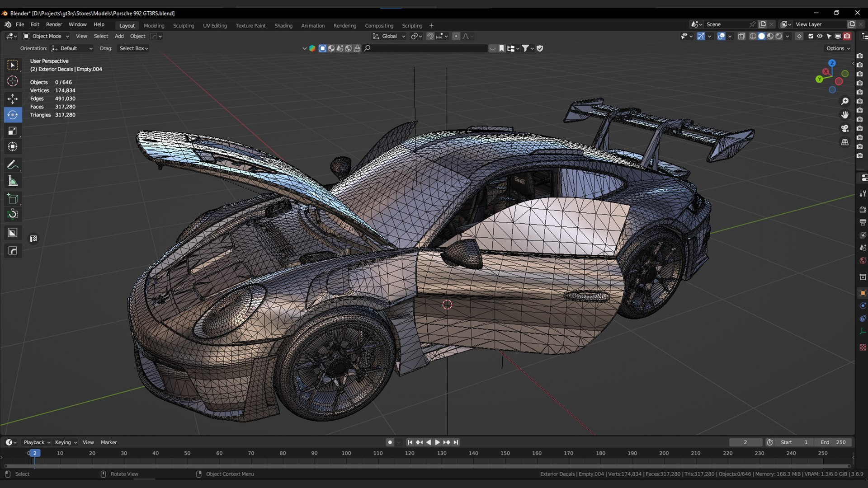
Task: Select the Select Box tool in toolbar
Action: point(13,66)
